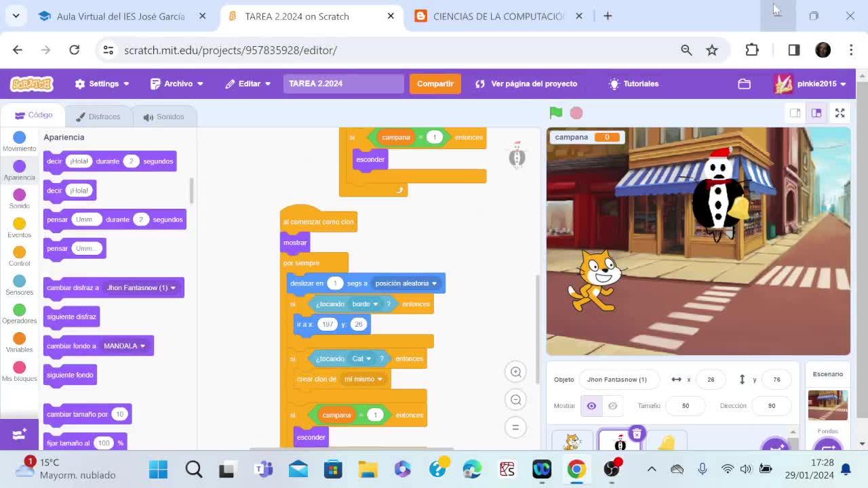This screenshot has width=868, height=488.
Task: Switch to the large stage layout
Action: pyautogui.click(x=816, y=113)
